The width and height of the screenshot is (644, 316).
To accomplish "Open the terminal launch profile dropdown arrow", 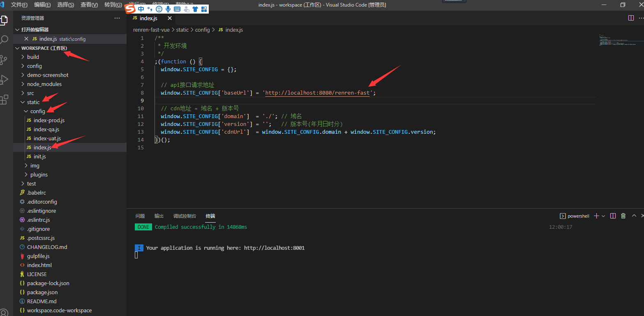I will pyautogui.click(x=603, y=216).
